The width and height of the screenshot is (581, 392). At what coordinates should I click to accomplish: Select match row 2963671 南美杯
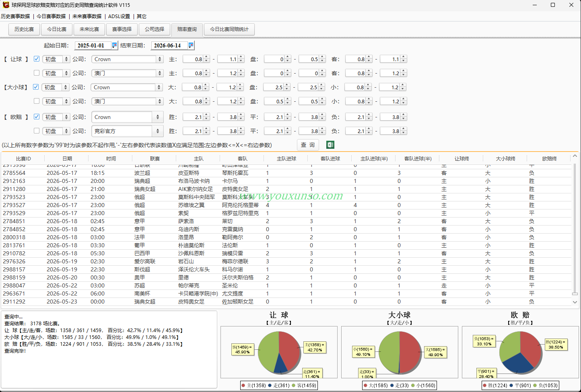pyautogui.click(x=286, y=293)
